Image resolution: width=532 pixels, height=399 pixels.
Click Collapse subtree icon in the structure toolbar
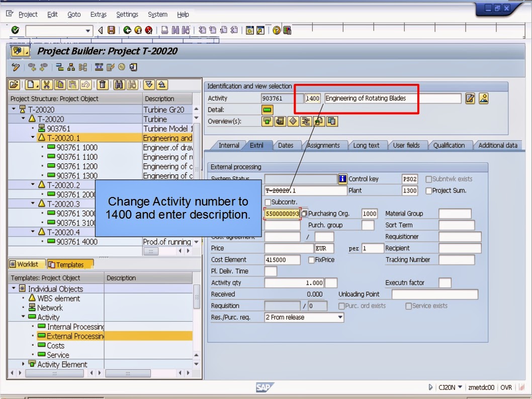coord(162,85)
